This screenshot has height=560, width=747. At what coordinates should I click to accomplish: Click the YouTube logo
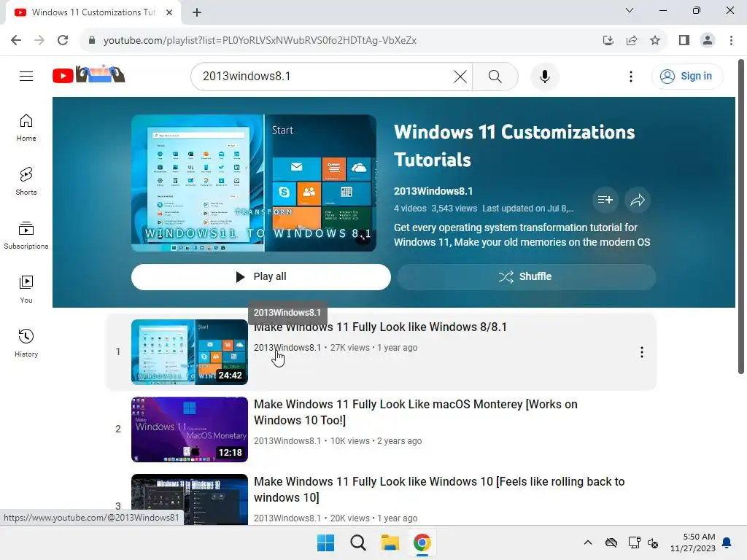point(88,75)
